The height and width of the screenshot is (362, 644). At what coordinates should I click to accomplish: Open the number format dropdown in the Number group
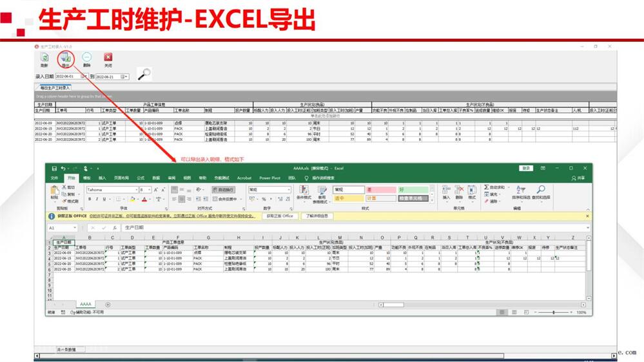click(x=289, y=190)
